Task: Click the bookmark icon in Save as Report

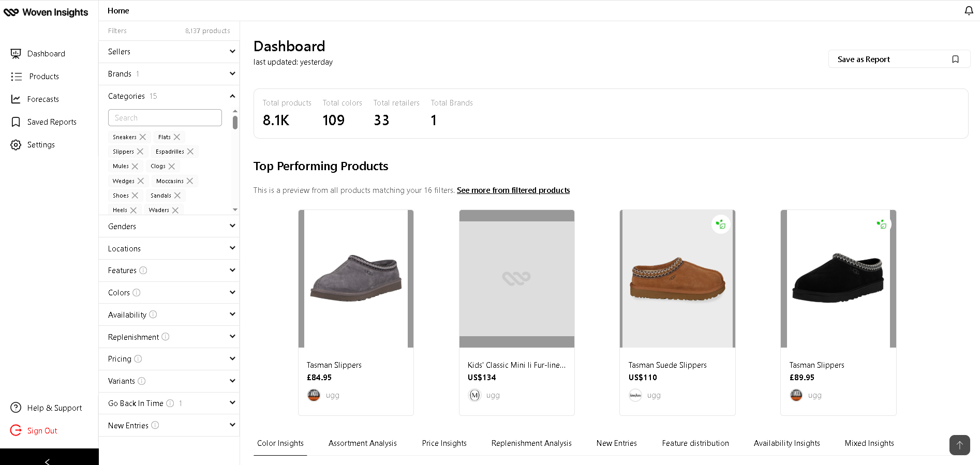Action: [955, 59]
